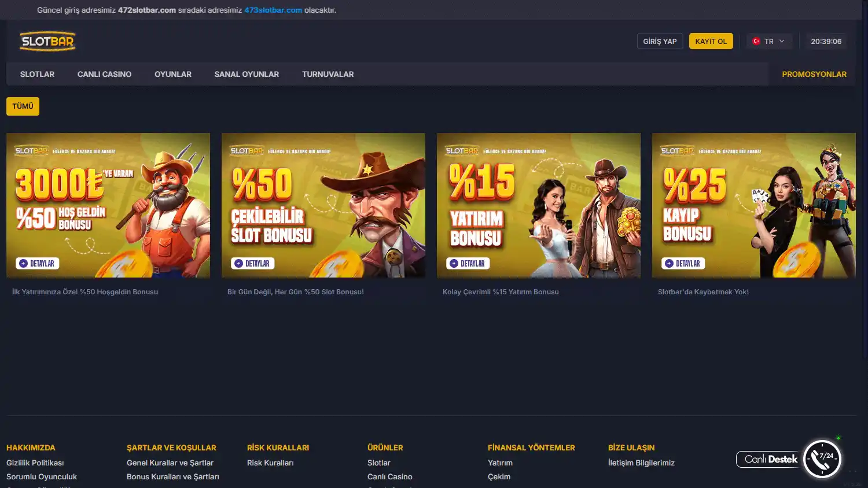
Task: Click the 20:39:06 clock display
Action: point(826,41)
